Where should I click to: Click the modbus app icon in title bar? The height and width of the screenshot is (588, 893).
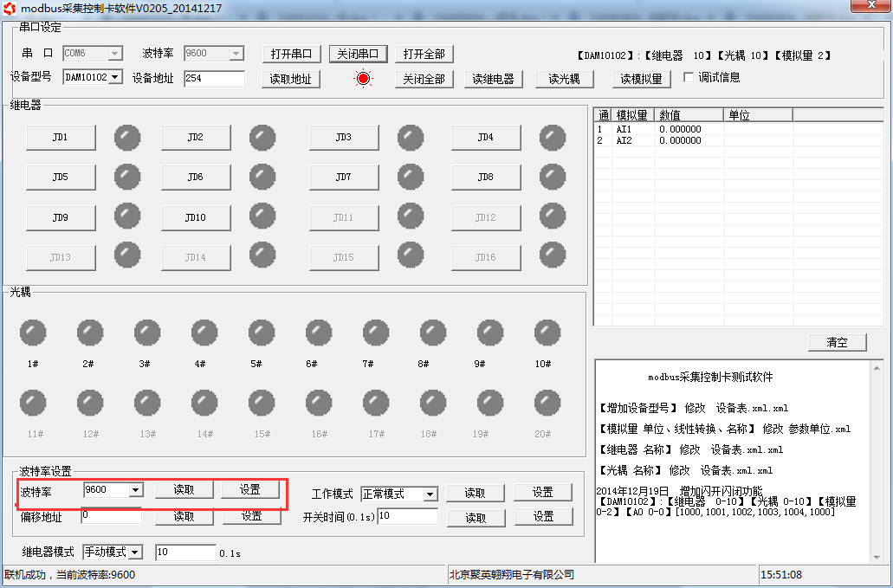[10, 8]
